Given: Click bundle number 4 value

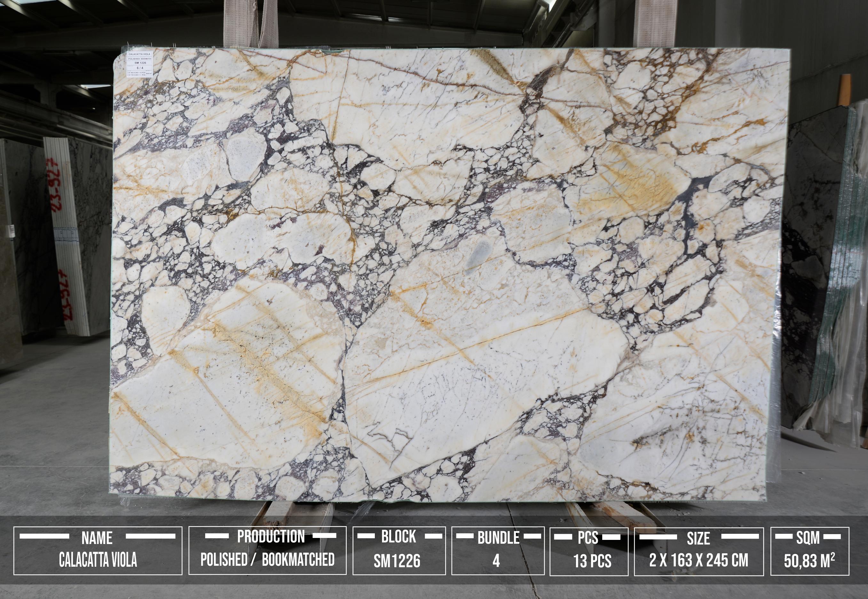Looking at the screenshot, I should pos(496,561).
